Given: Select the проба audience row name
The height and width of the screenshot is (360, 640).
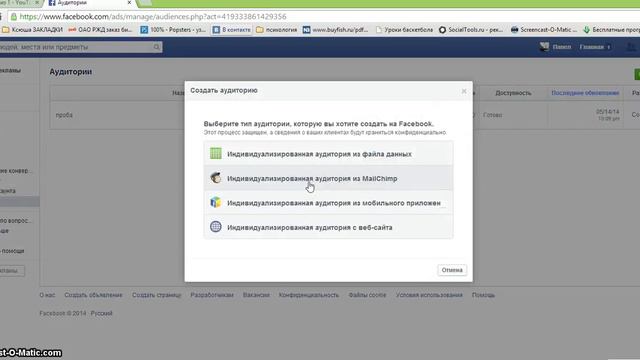Looking at the screenshot, I should click(x=64, y=115).
